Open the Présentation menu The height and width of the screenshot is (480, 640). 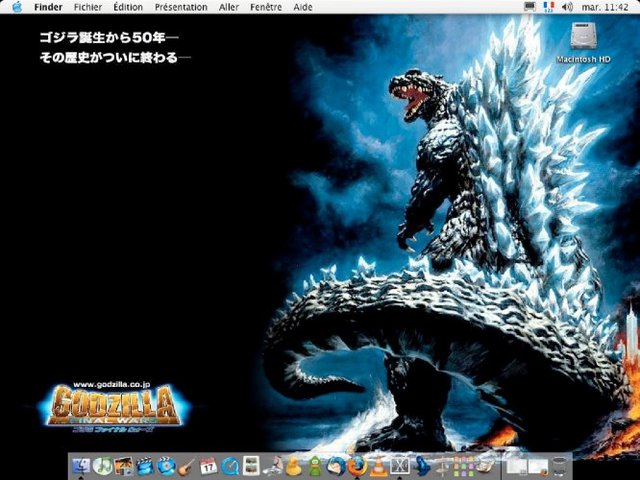click(x=181, y=7)
